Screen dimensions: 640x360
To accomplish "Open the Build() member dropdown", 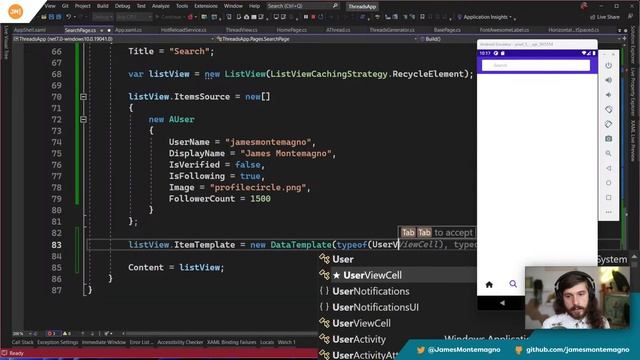I will click(x=520, y=39).
